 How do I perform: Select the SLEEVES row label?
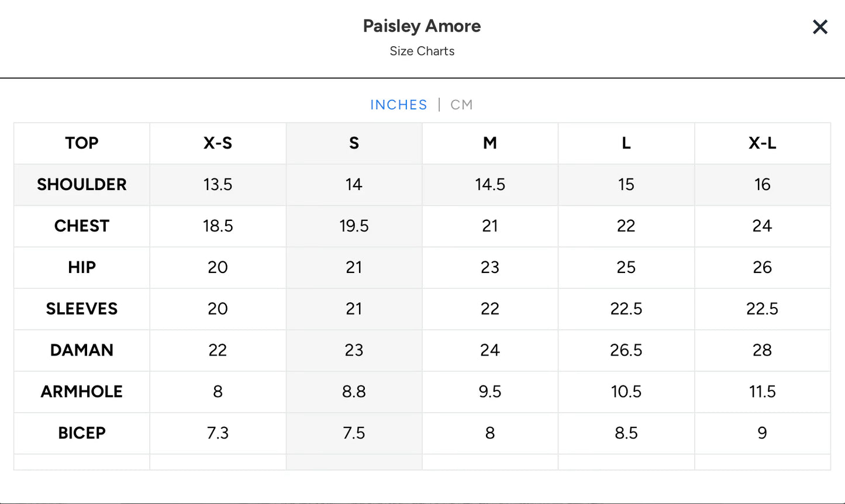pos(82,309)
